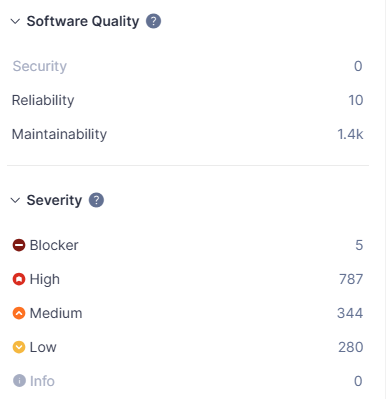Click the 1.4k Maintainability count
Viewport: 386px width, 399px height.
click(350, 134)
